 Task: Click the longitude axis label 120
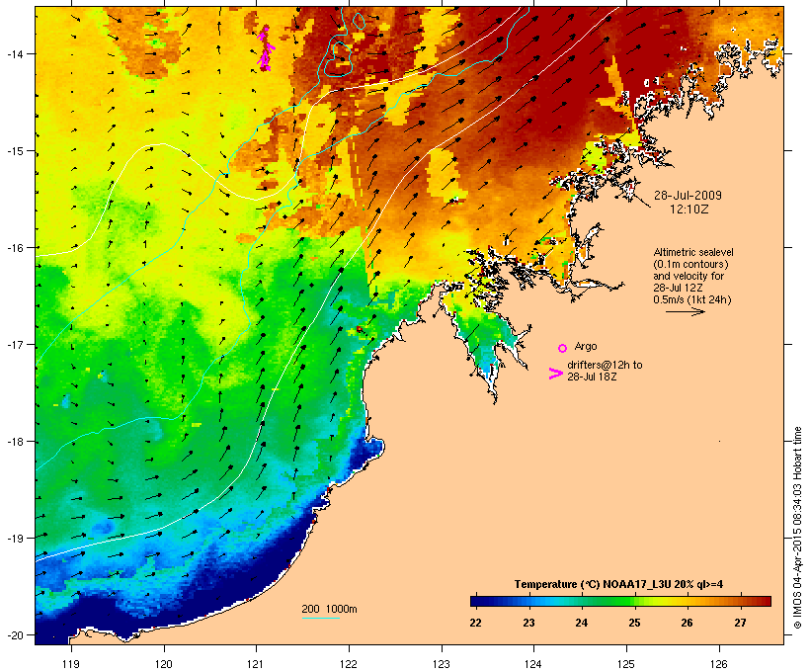[x=164, y=664]
